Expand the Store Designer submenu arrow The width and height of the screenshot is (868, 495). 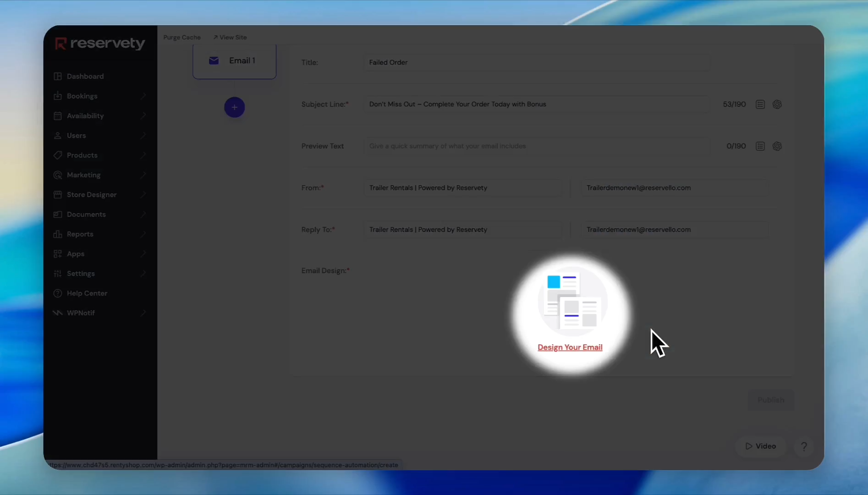pyautogui.click(x=143, y=194)
